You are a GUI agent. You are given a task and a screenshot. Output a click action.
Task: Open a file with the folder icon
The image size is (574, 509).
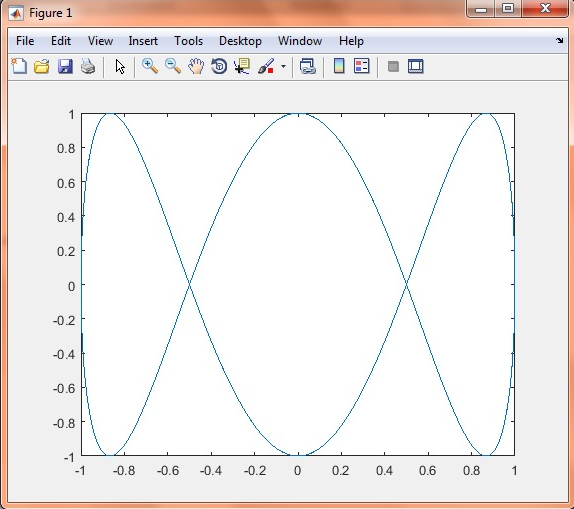42,67
